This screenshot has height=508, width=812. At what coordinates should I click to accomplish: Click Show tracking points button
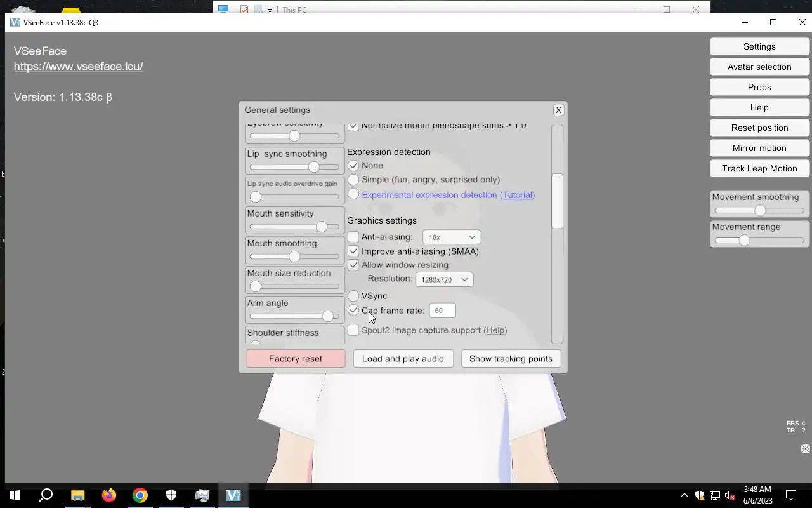coord(511,359)
